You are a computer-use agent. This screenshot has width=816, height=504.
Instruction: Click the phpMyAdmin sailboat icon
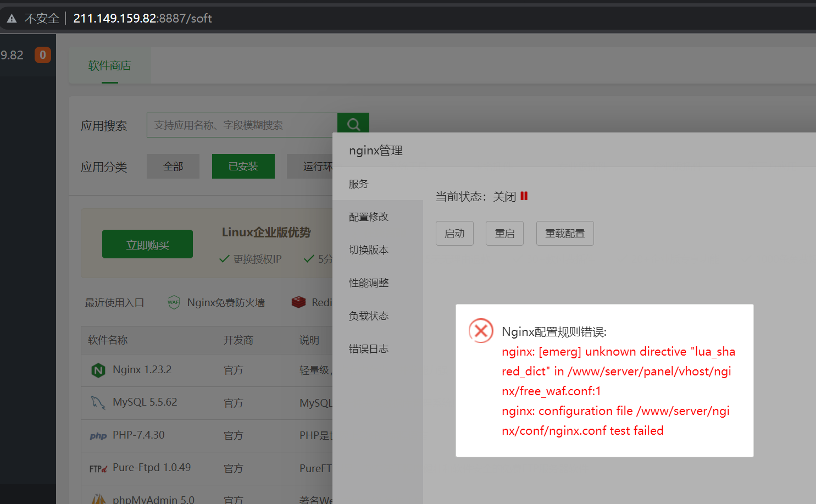click(98, 499)
